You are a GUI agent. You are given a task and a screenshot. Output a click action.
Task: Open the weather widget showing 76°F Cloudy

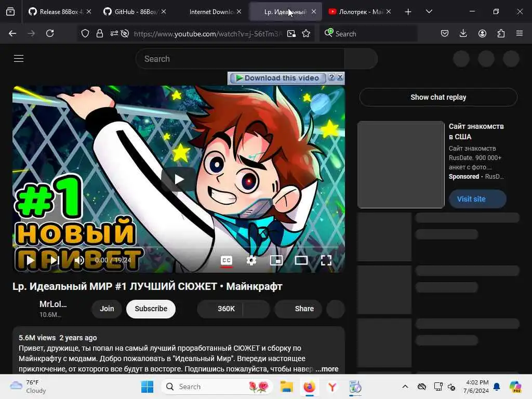(x=29, y=387)
